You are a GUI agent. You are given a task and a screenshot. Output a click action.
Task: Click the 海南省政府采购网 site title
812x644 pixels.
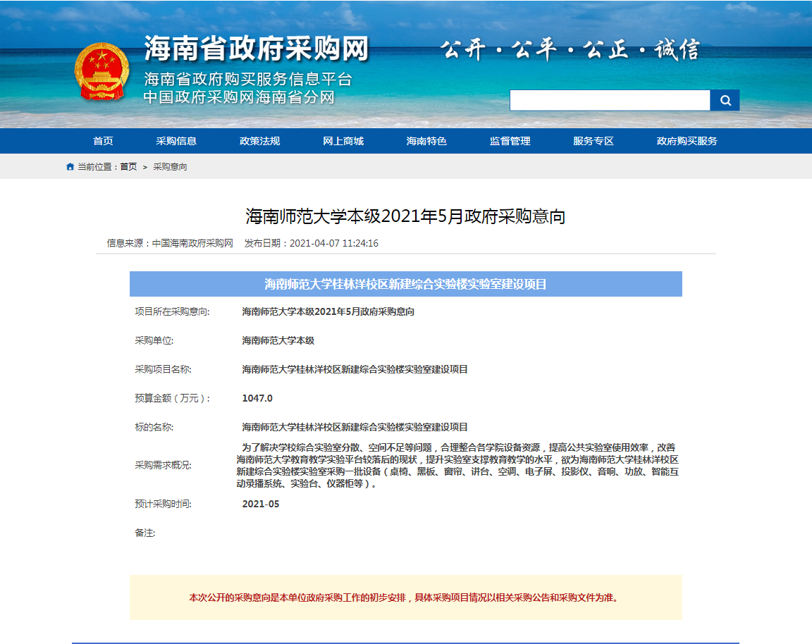[257, 49]
